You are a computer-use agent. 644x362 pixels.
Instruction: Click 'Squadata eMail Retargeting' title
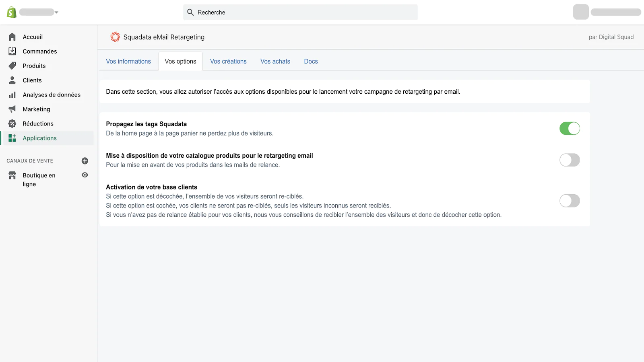click(x=164, y=37)
